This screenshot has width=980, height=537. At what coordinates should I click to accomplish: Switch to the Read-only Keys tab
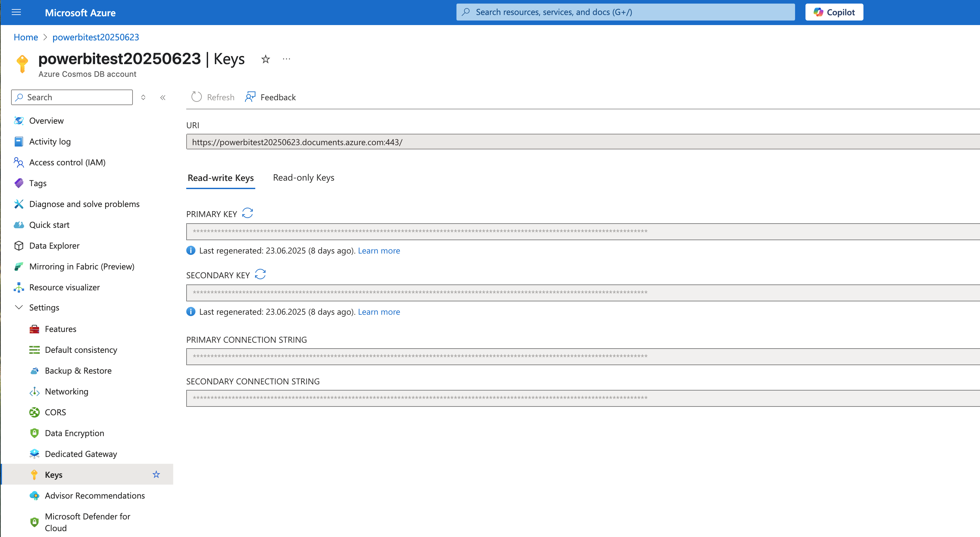(x=303, y=178)
